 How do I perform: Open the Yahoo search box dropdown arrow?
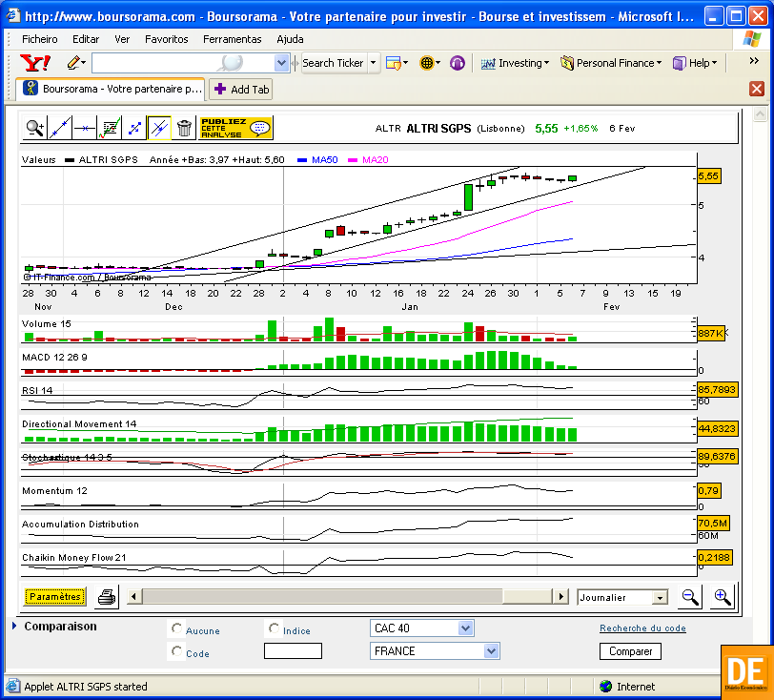coord(281,63)
